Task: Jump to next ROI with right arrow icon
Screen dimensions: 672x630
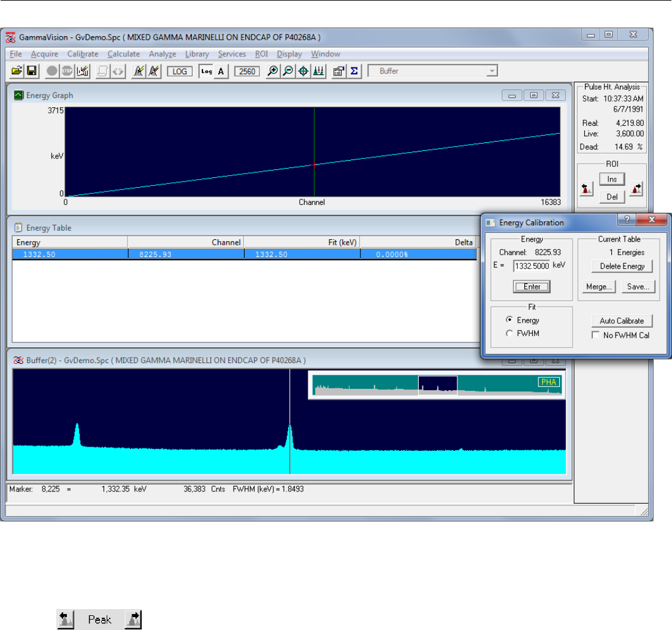Action: tap(636, 189)
